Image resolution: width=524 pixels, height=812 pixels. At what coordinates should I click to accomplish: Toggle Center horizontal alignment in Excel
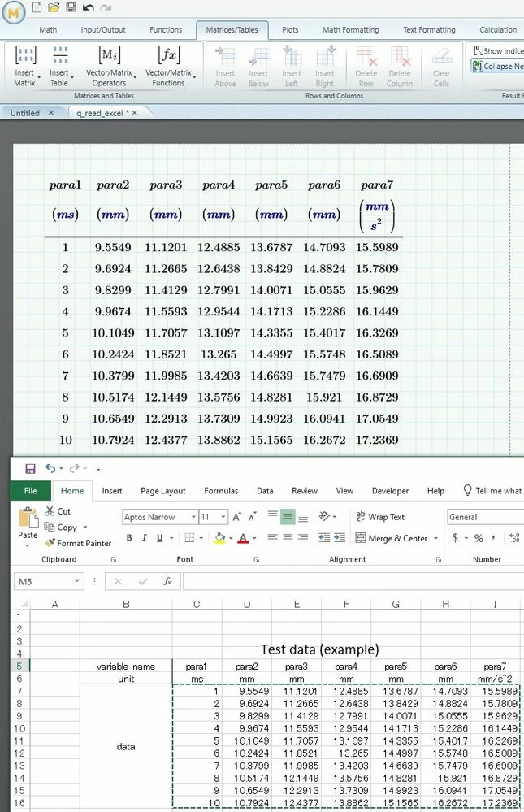(288, 538)
